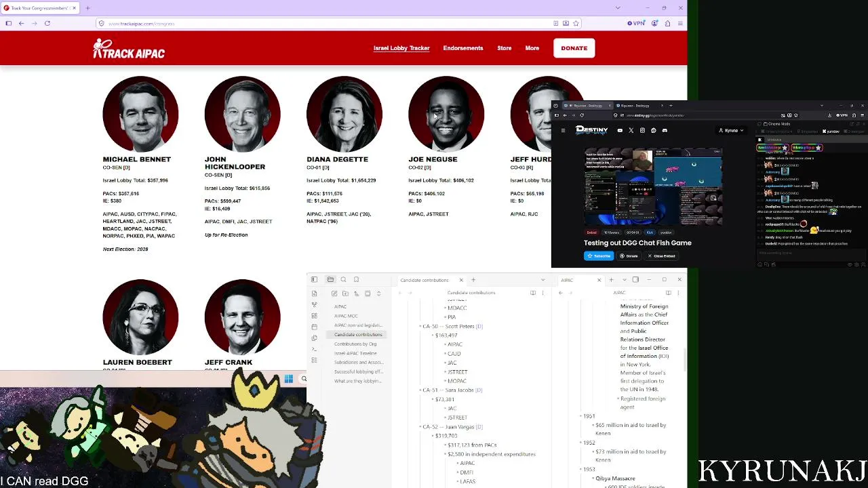The image size is (868, 488).
Task: Open the Kyruna user dropdown on Destiny
Action: coord(732,130)
